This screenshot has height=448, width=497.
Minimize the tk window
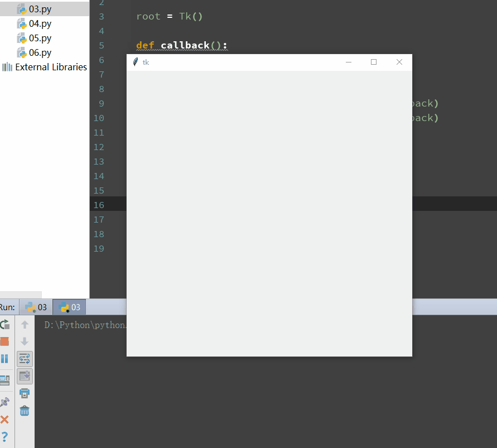pos(349,62)
